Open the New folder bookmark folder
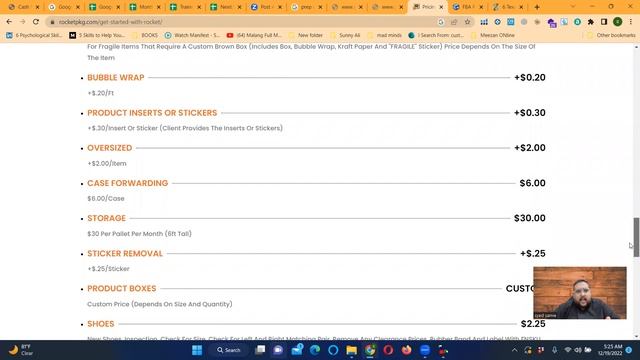 click(305, 36)
